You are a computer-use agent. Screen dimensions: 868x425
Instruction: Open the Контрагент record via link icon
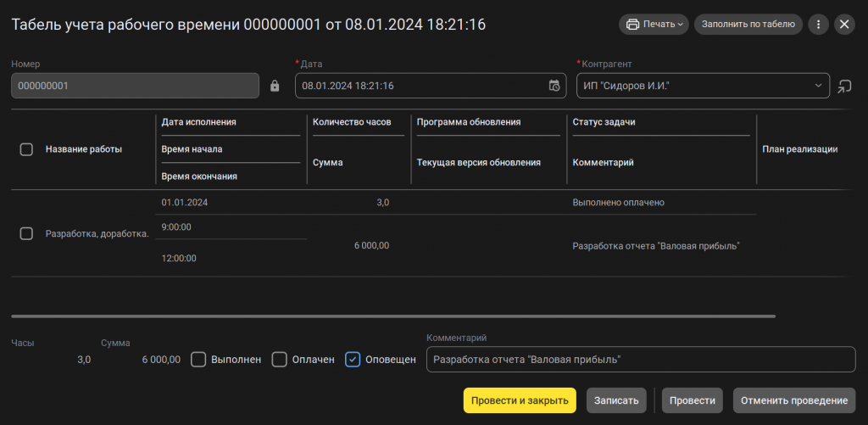coord(844,87)
